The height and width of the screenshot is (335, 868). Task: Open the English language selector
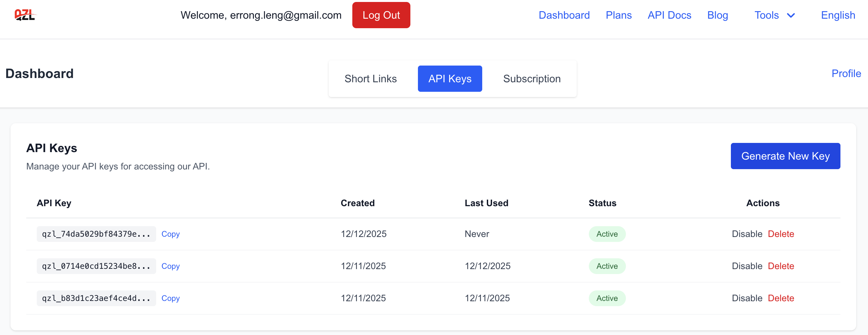(838, 15)
